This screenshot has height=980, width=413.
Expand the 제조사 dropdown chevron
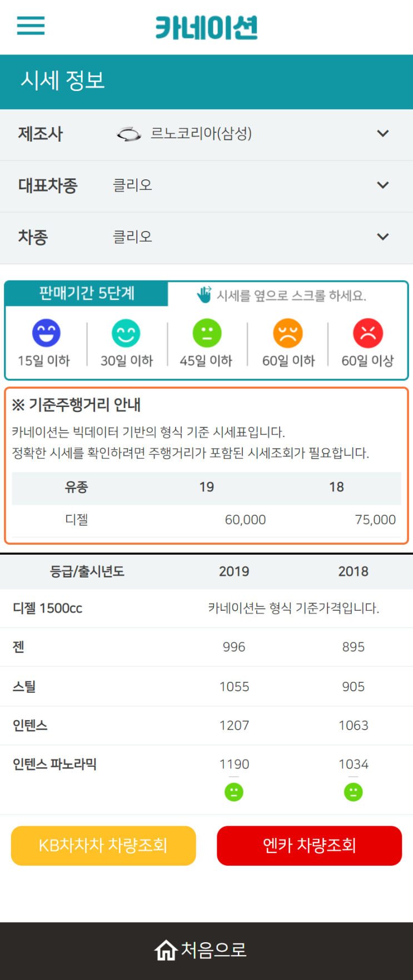383,134
